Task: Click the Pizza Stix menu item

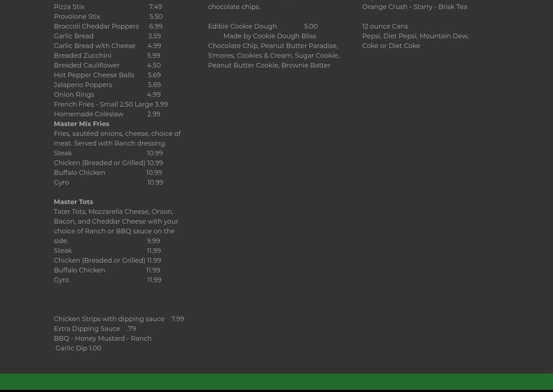Action: 69,7
